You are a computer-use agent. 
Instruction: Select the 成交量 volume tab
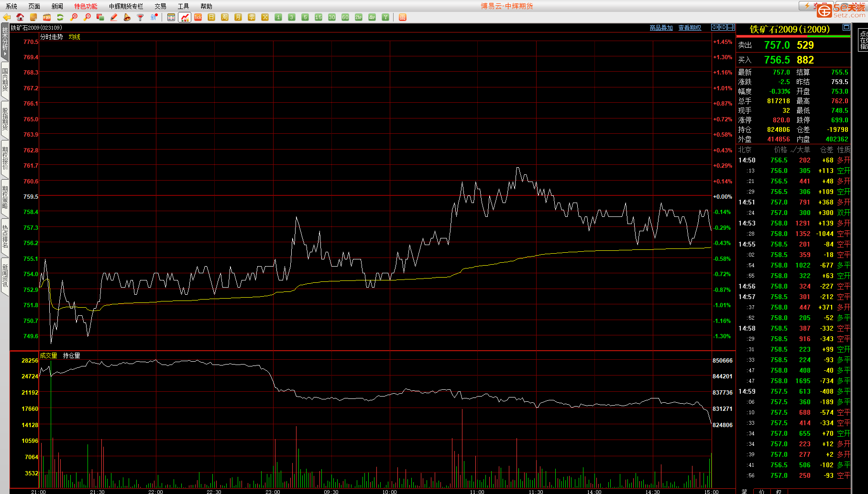point(49,355)
